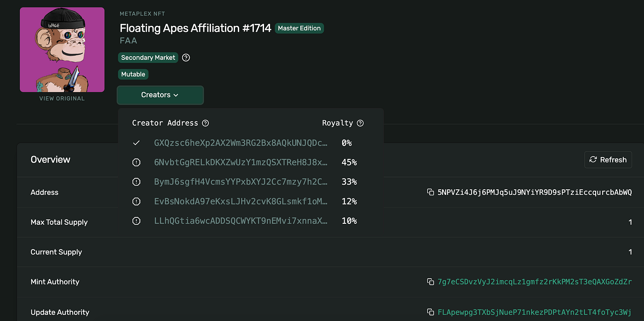Open creator address GXQzsc6heXp2AX2Wm3RG2
This screenshot has width=644, height=321.
click(x=241, y=143)
